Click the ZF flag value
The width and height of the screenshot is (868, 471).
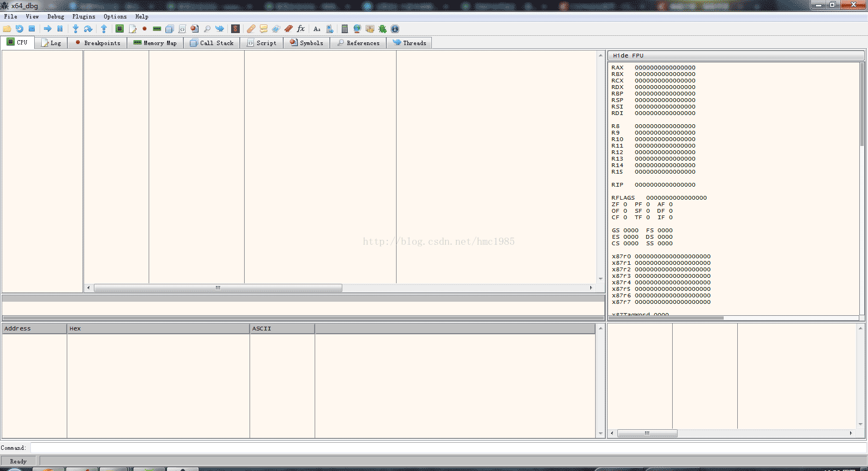[625, 205]
